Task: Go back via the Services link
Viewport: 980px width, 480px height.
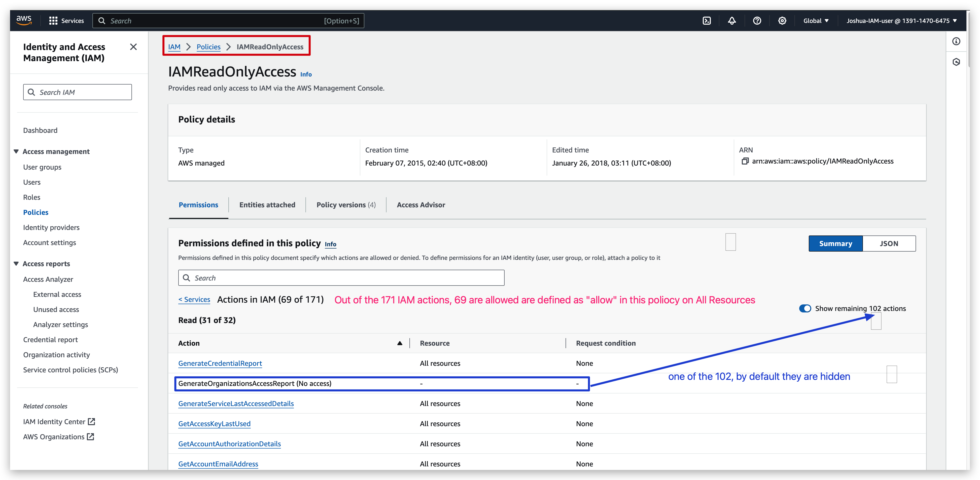Action: click(194, 299)
